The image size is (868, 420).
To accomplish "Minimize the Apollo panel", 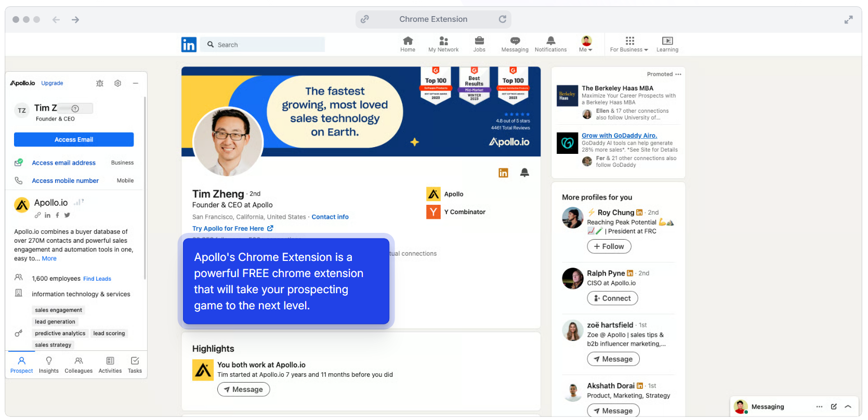I will 135,83.
